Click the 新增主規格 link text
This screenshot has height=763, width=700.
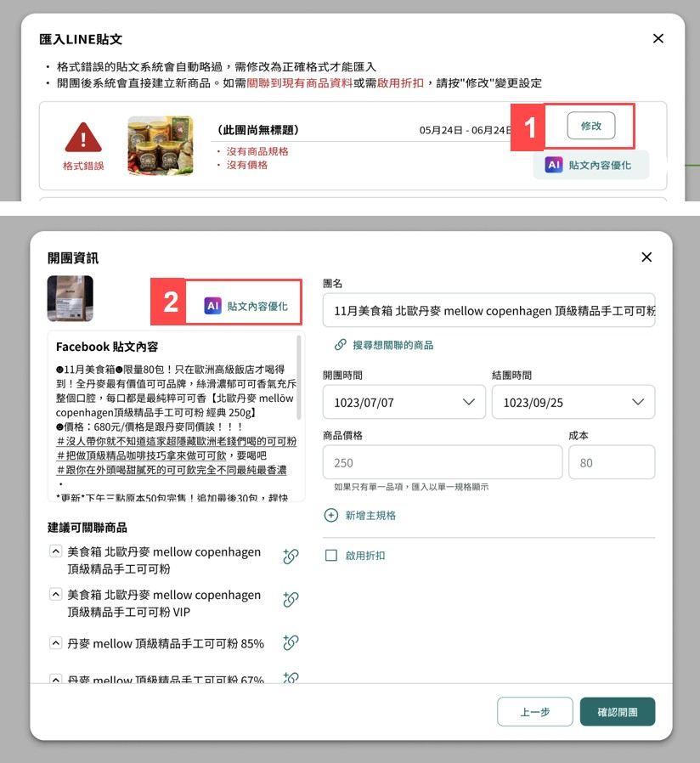[x=370, y=515]
